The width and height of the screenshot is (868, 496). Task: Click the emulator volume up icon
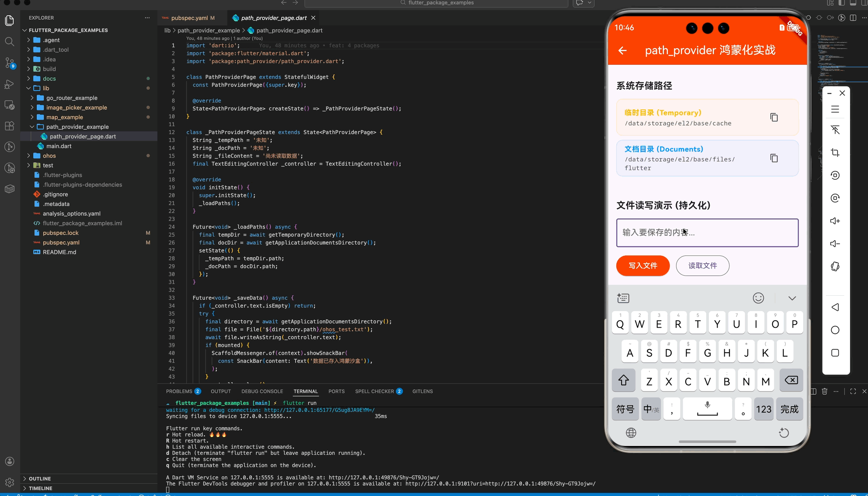tap(835, 221)
